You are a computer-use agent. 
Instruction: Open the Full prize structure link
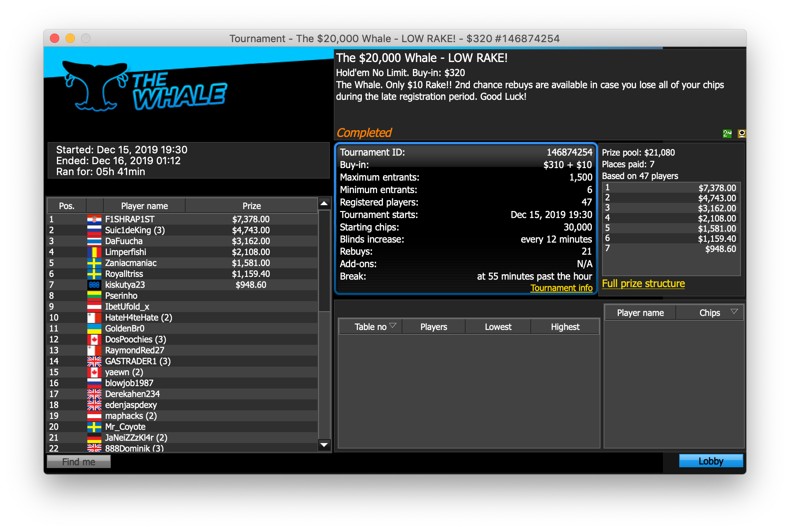pyautogui.click(x=643, y=284)
